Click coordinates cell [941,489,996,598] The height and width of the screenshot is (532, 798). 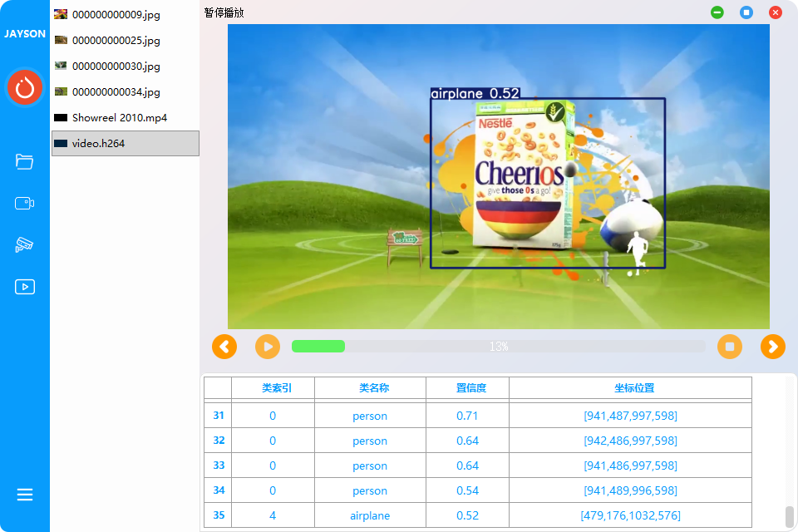click(631, 490)
